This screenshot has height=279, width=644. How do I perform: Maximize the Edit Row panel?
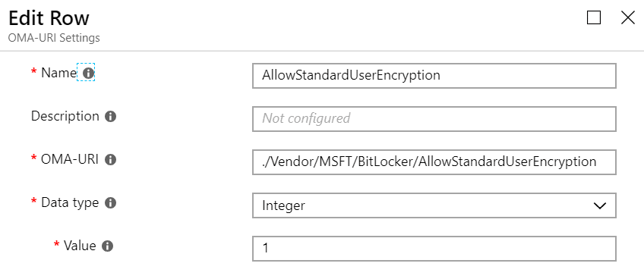coord(594,17)
